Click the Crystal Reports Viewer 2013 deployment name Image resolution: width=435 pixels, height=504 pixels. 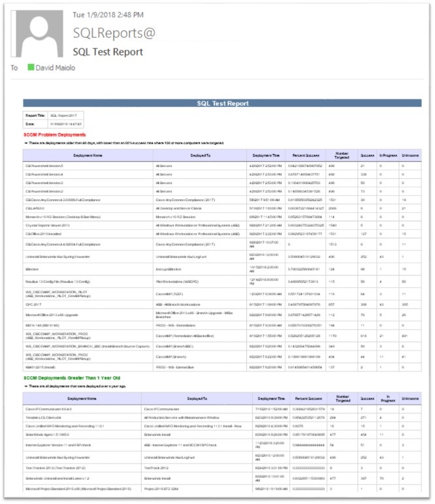(x=48, y=225)
